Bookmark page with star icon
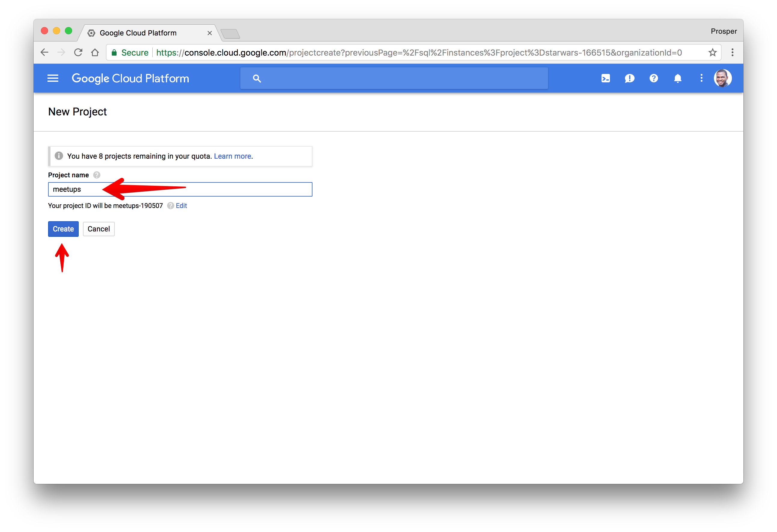The width and height of the screenshot is (777, 532). pyautogui.click(x=712, y=53)
